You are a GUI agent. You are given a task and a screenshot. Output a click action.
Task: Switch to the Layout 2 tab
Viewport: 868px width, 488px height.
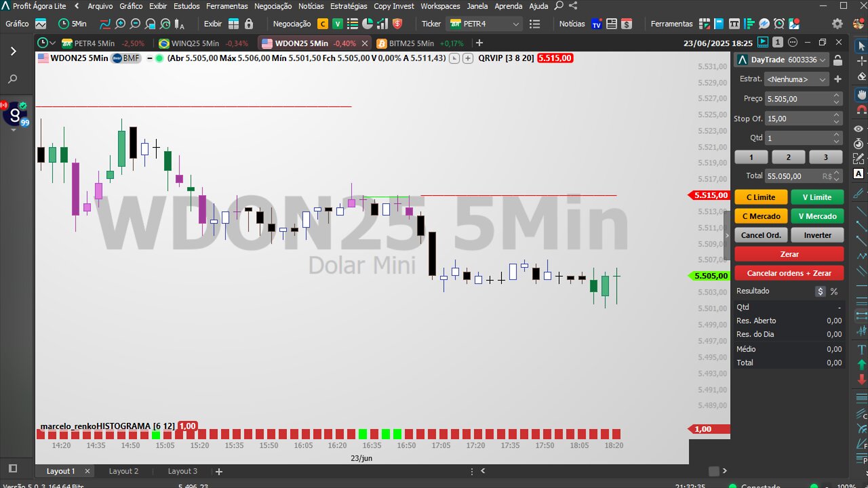click(123, 471)
